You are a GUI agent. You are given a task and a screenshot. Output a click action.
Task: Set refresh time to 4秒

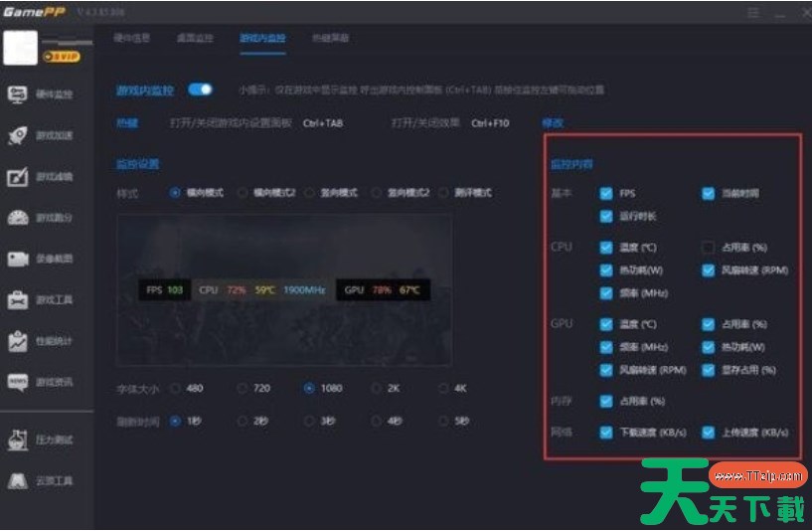377,422
